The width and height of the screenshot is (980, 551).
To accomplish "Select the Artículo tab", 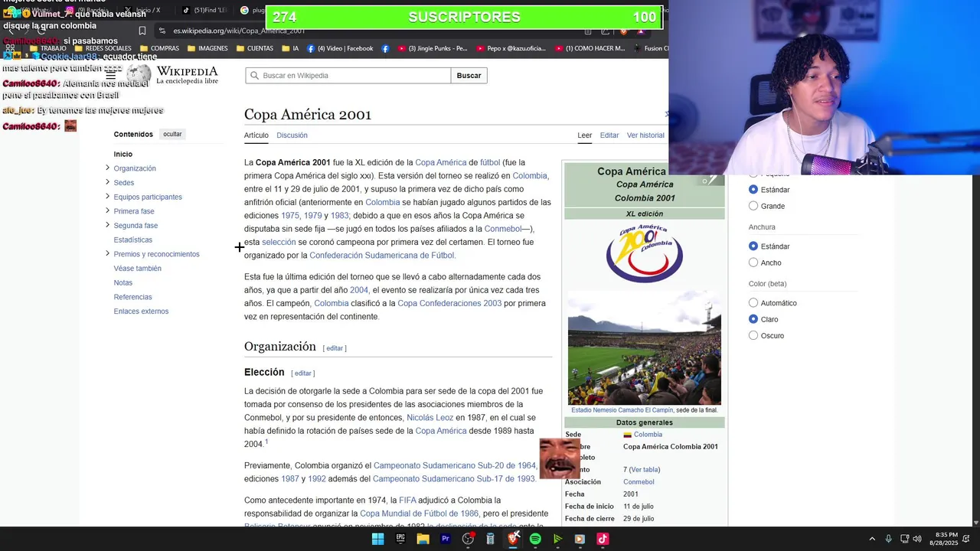I will [x=256, y=135].
